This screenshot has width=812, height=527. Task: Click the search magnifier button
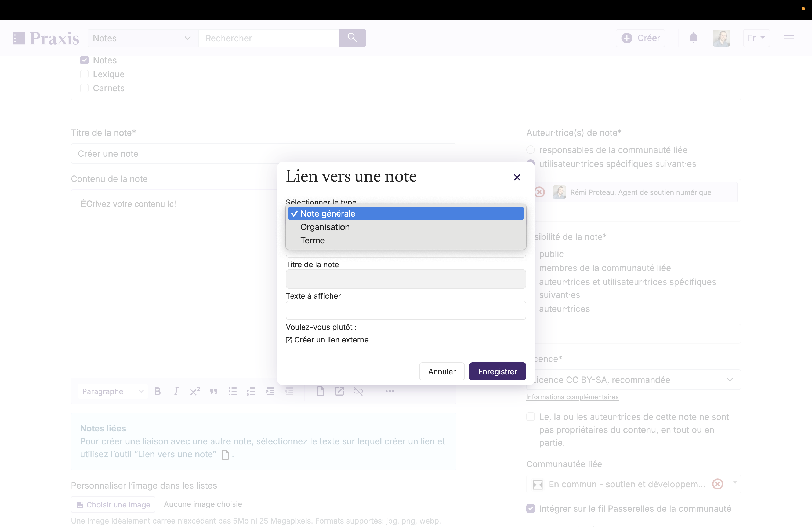(352, 38)
